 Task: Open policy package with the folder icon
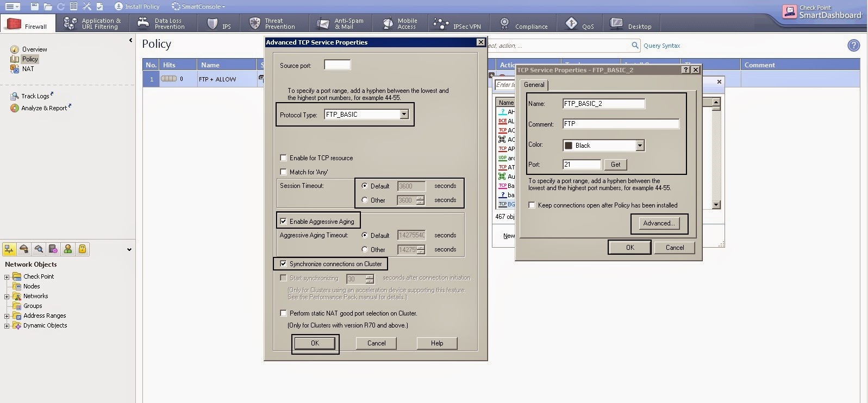[x=48, y=7]
